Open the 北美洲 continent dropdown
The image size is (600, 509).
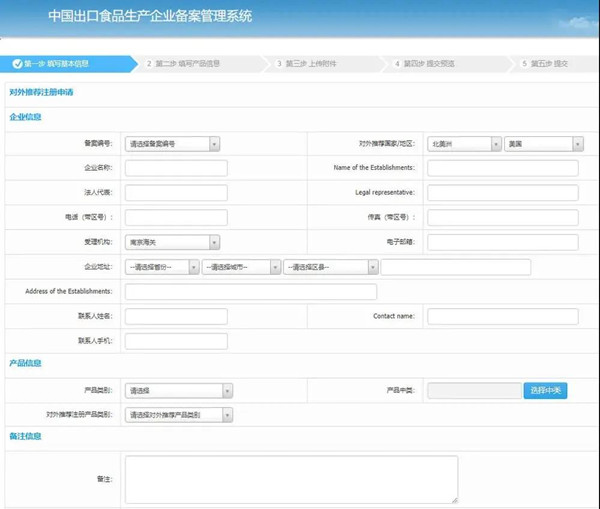click(x=464, y=144)
